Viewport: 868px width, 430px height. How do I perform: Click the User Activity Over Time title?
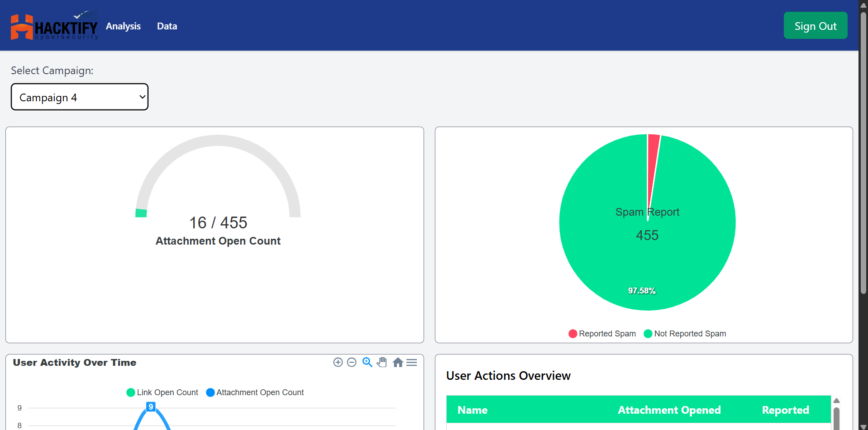75,363
